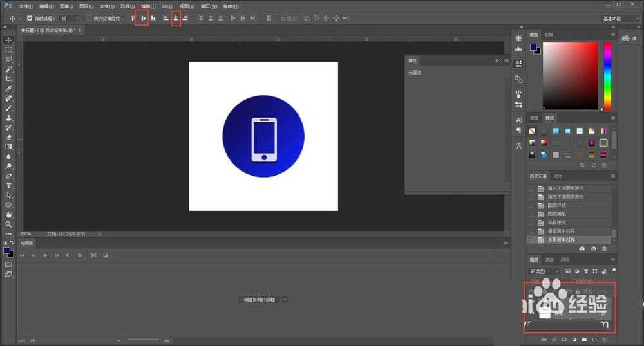Open the auto-select 组 dropdown
The width and height of the screenshot is (644, 346).
click(70, 19)
